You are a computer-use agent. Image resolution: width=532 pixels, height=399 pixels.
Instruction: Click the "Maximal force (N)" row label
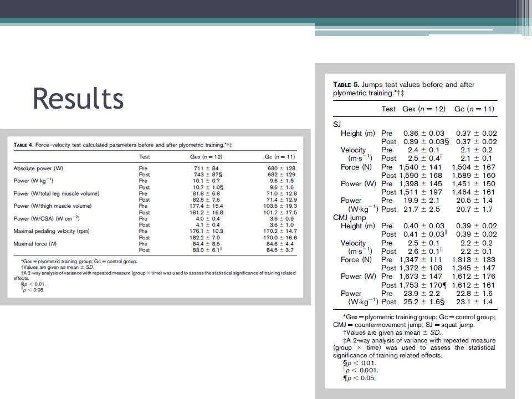click(x=35, y=244)
